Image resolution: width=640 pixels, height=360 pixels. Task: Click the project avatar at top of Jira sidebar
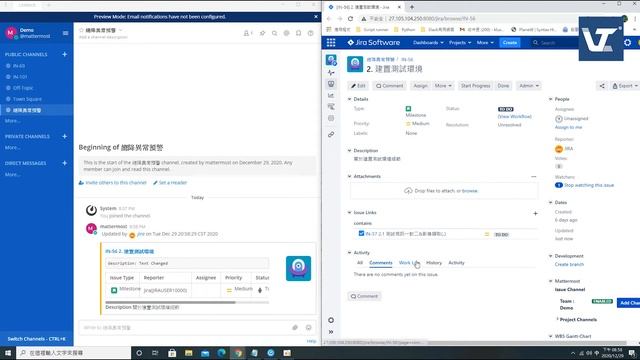(x=331, y=60)
